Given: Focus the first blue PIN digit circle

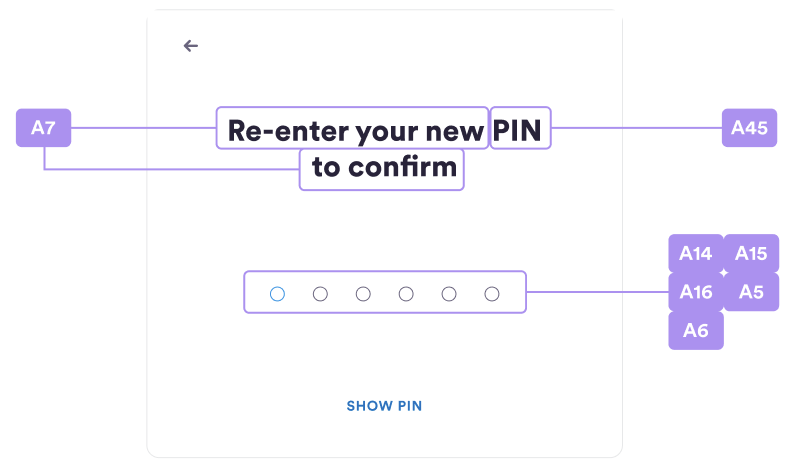Looking at the screenshot, I should (277, 294).
